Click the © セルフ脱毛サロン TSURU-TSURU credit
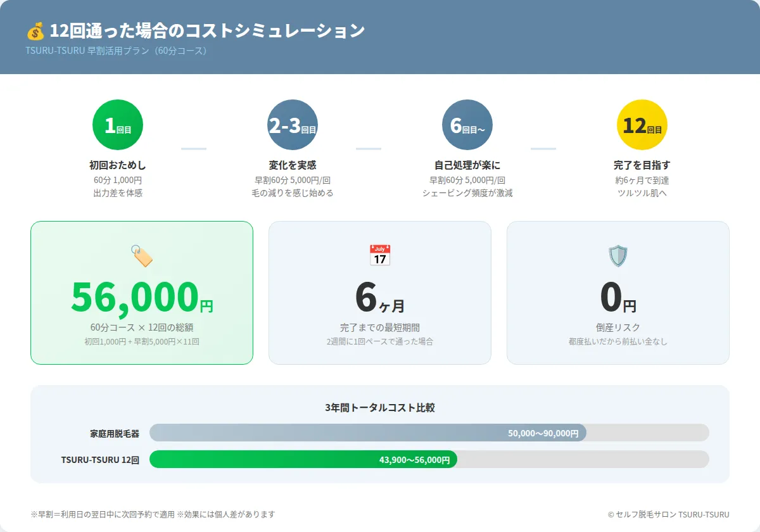Viewport: 760px width, 532px height. coord(668,514)
